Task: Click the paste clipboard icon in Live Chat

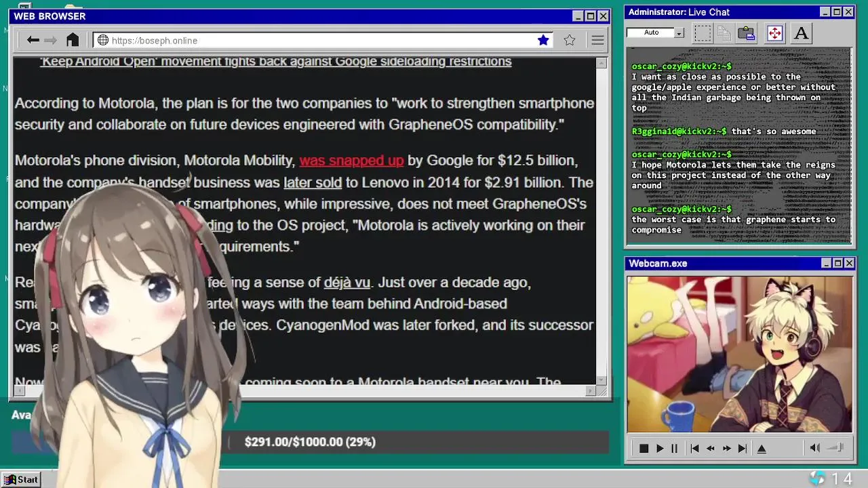Action: point(747,33)
